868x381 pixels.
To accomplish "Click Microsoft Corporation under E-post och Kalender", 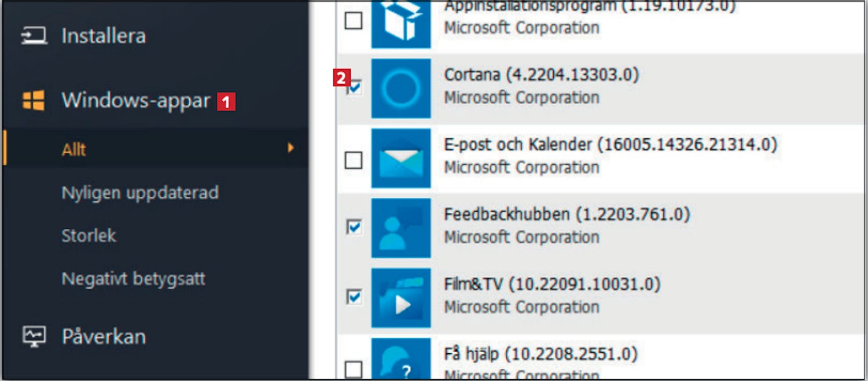I will coord(521,168).
